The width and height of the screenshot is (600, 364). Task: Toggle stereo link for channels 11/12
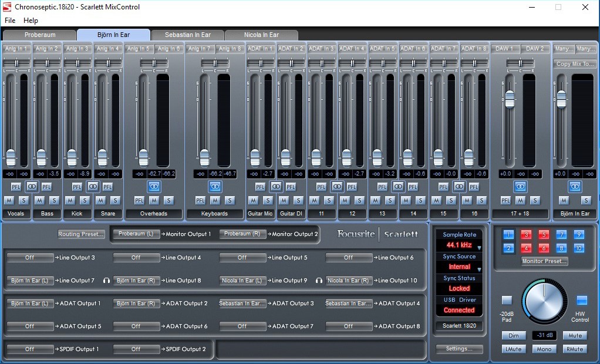[337, 186]
